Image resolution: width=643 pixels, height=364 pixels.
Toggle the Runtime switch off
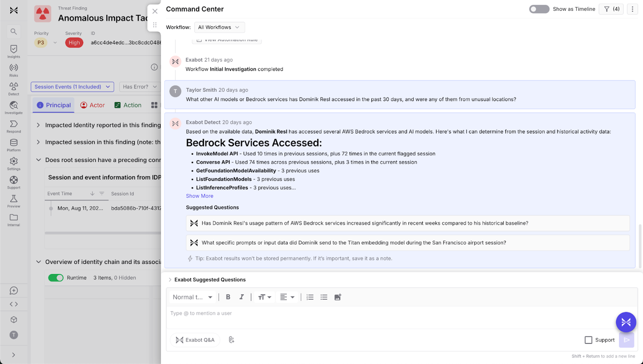[56, 278]
